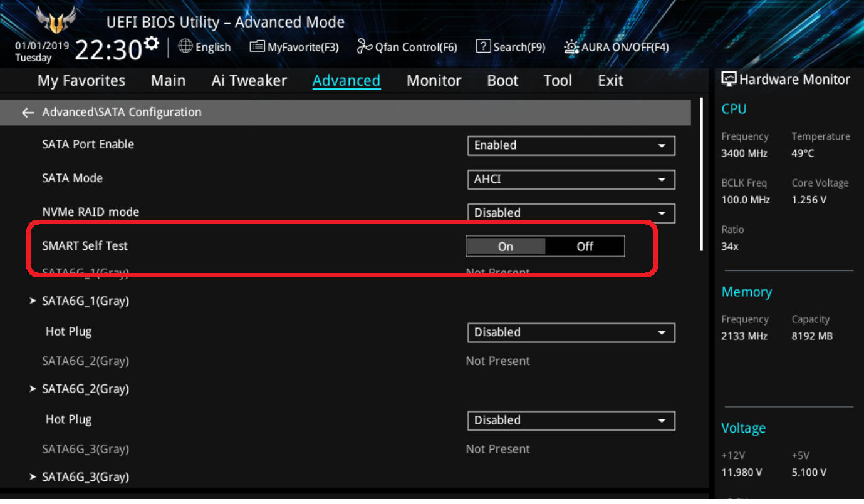Click English language button

click(213, 47)
